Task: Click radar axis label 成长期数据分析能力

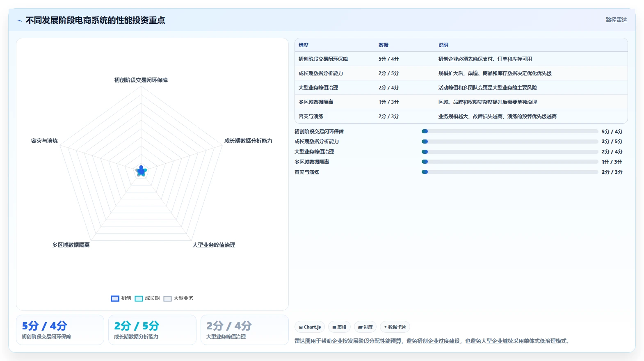Action: 248,141
